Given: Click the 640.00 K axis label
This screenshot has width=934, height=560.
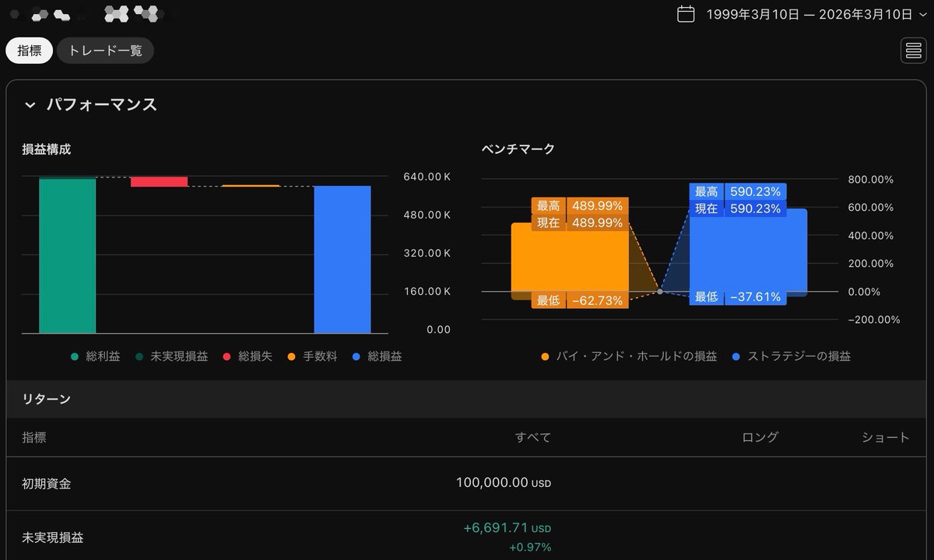Looking at the screenshot, I should 427,177.
